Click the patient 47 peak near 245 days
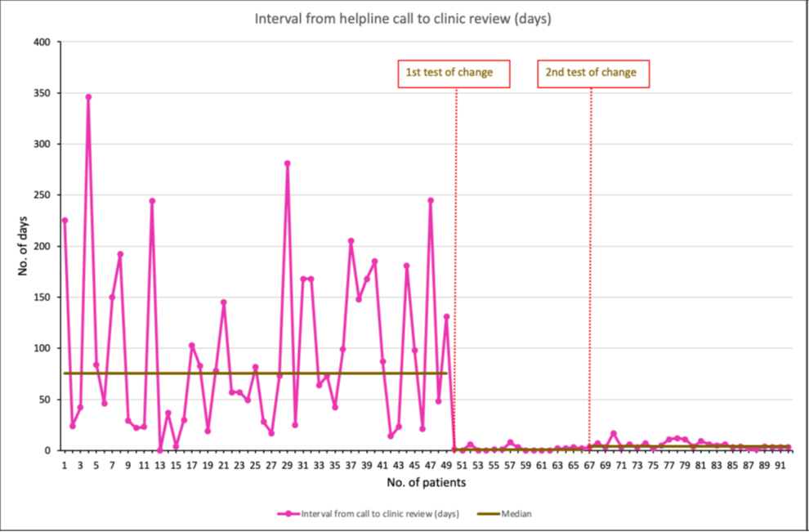 [x=431, y=200]
